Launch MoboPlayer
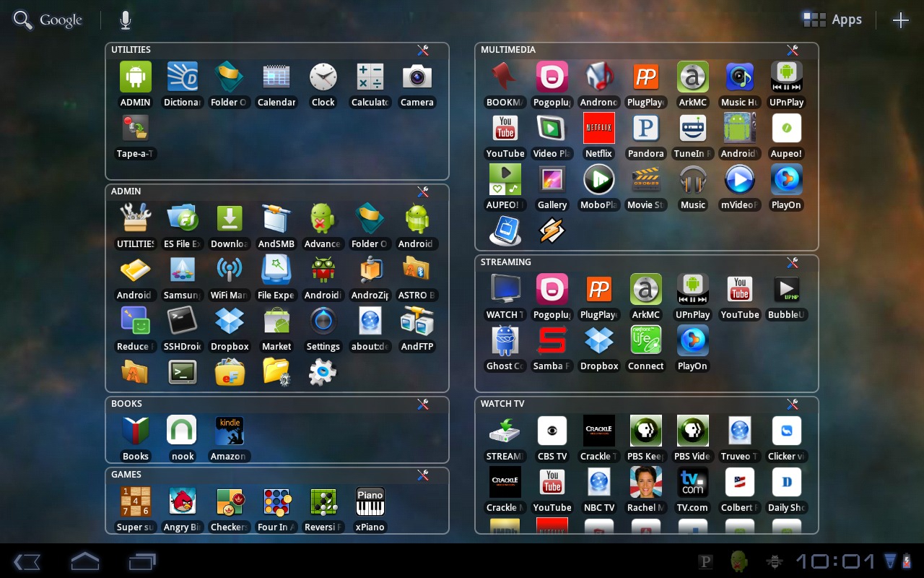Viewport: 924px width, 578px height. (x=598, y=187)
